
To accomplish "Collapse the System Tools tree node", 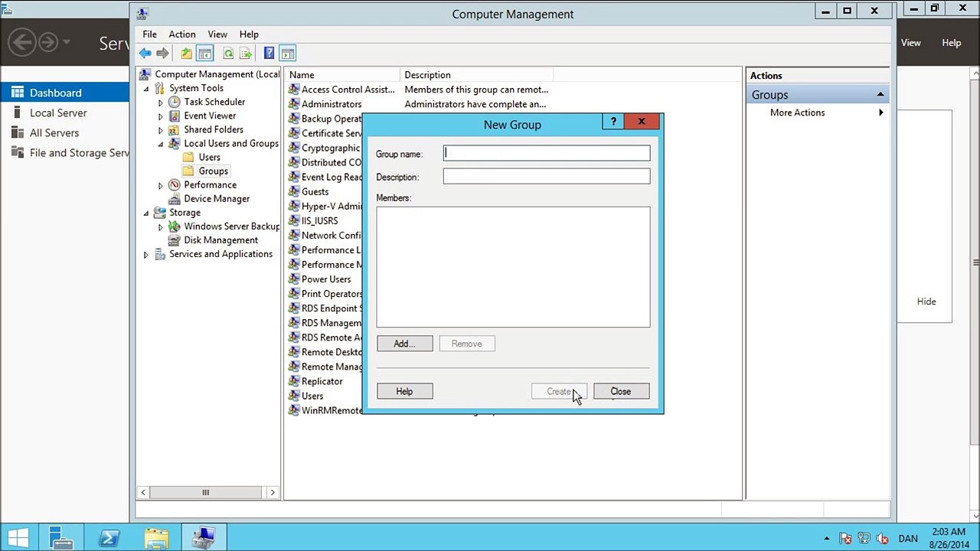I will [146, 89].
